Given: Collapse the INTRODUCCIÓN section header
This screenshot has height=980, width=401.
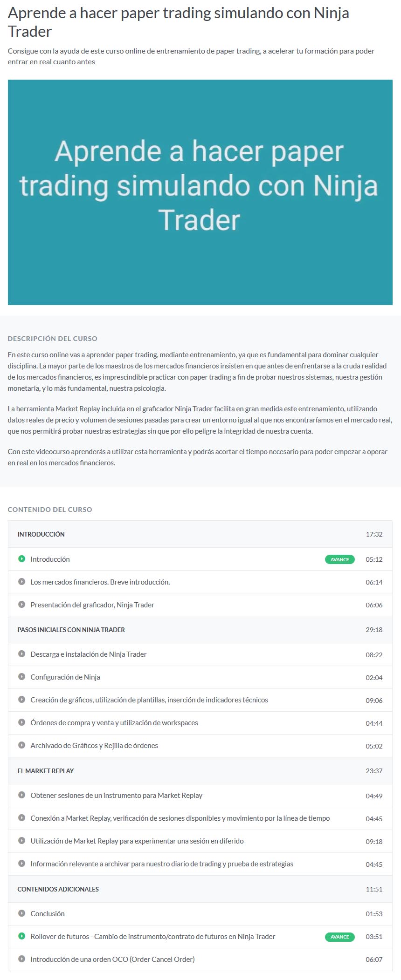Looking at the screenshot, I should [x=200, y=534].
